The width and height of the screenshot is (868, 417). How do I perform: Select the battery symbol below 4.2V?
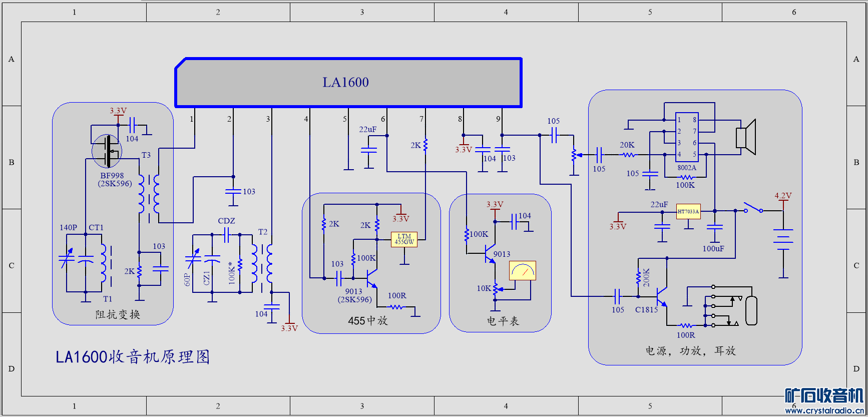[783, 239]
